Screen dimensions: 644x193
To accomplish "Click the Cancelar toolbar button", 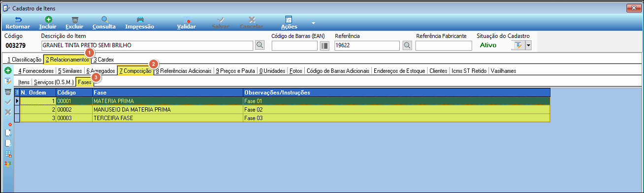I will click(x=251, y=23).
